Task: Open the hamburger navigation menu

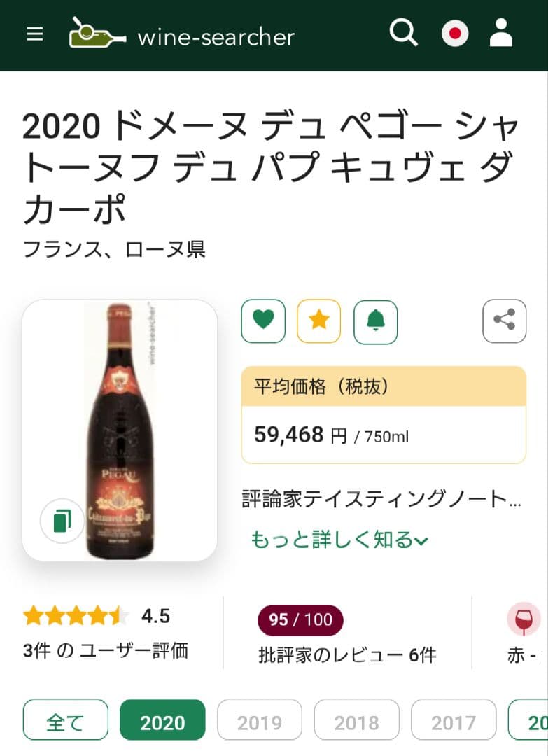Action: (34, 34)
